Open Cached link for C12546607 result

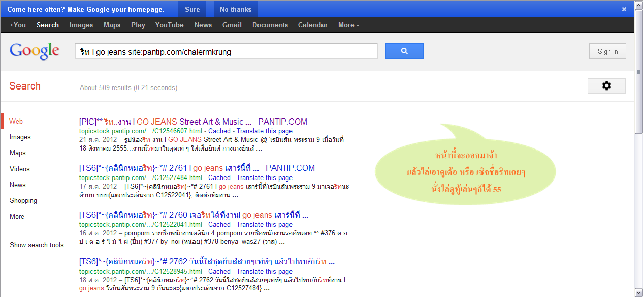pos(219,131)
